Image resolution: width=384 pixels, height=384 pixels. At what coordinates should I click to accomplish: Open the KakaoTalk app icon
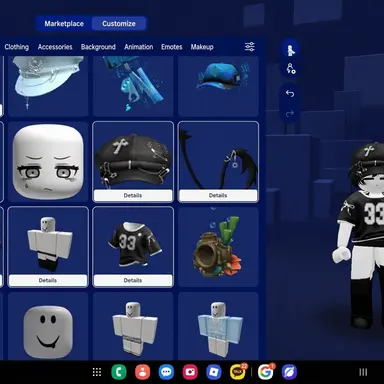(x=238, y=372)
